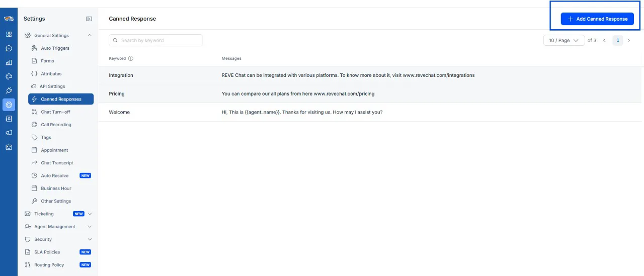644x276 pixels.
Task: Click the megaphone campaigns icon
Action: pyautogui.click(x=9, y=133)
